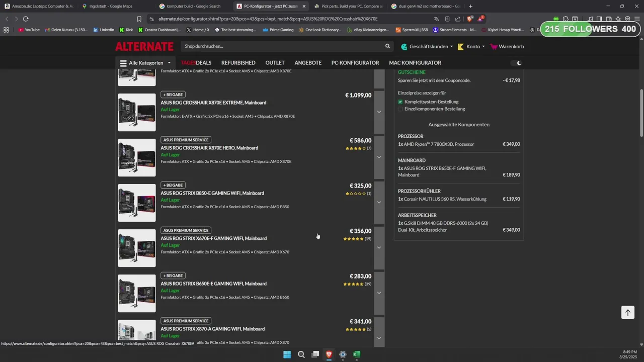Open site settings icon left of the URL
The width and height of the screenshot is (644, 362).
coord(151,19)
